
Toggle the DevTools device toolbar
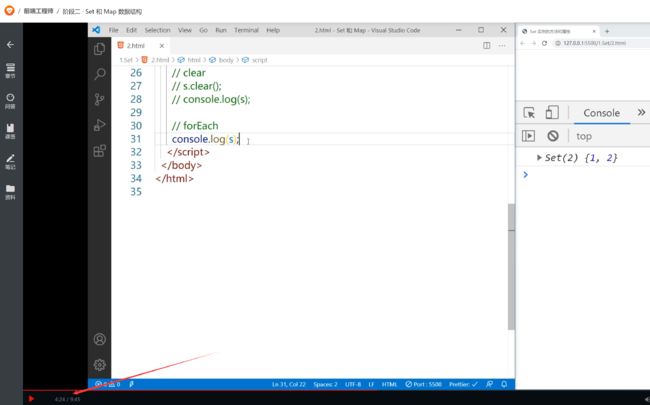click(x=552, y=112)
